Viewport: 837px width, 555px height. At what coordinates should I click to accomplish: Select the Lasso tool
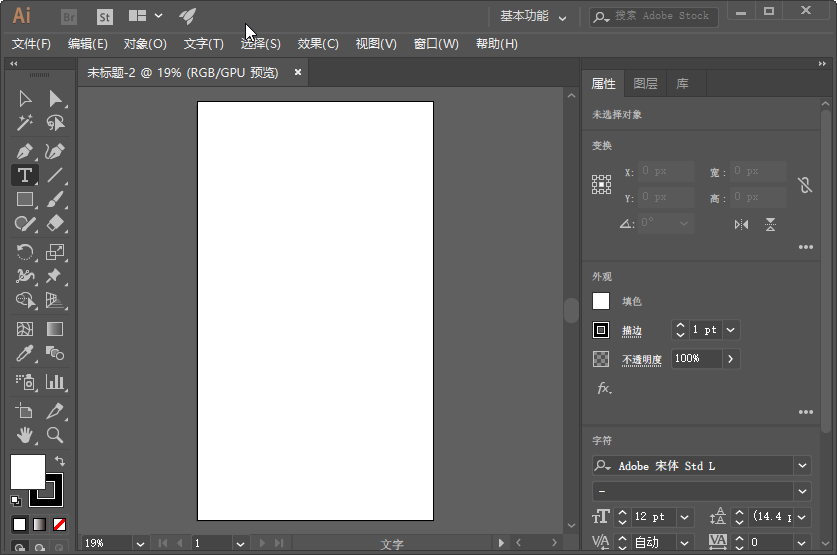coord(55,123)
